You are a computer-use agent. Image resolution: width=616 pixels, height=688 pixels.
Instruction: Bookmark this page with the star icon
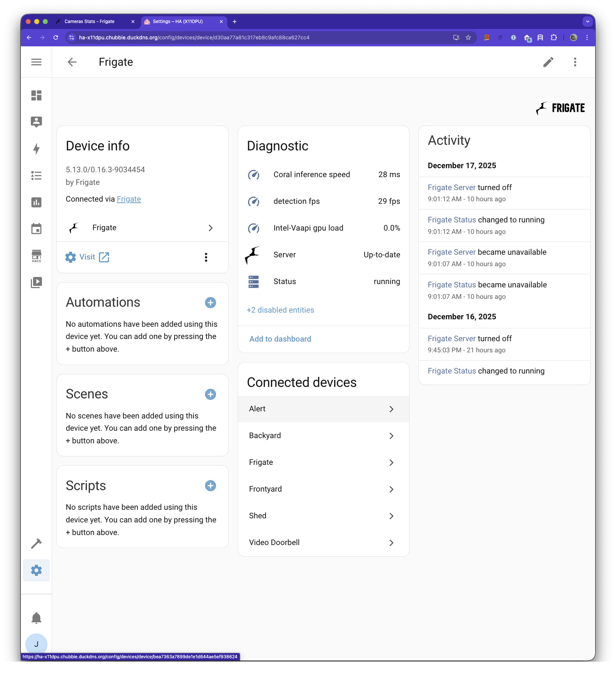(468, 38)
